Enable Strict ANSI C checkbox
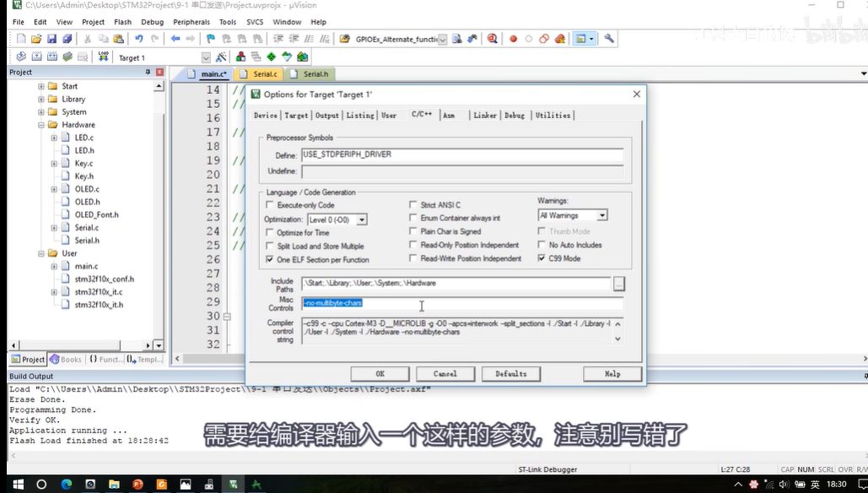Screen dimensions: 868x493 click(413, 204)
